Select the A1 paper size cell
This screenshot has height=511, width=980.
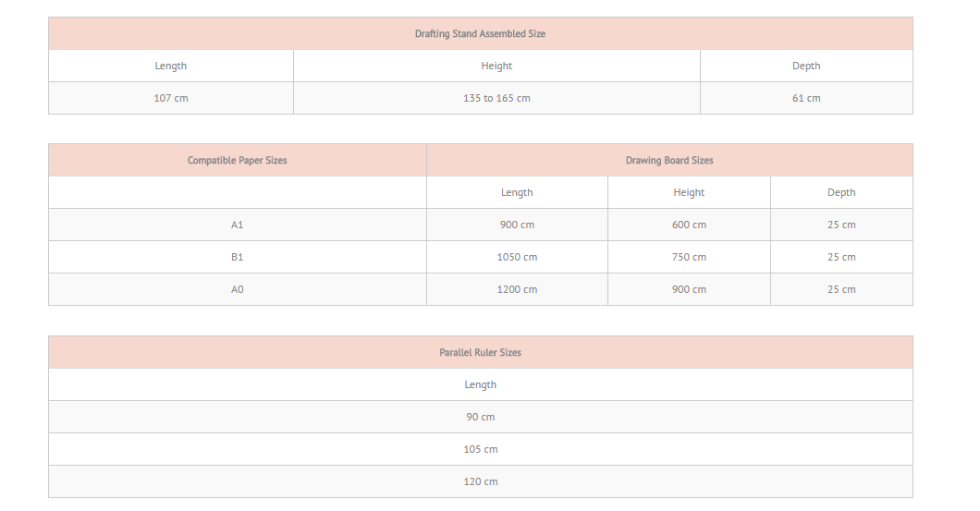238,225
